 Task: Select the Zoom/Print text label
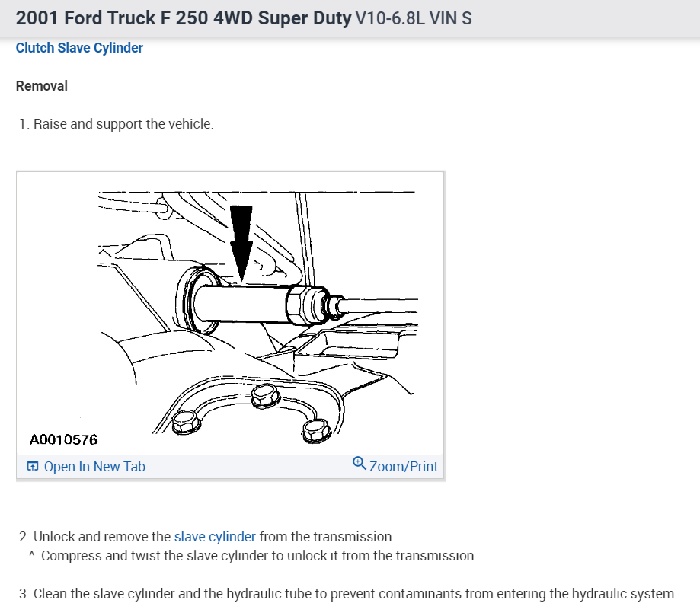[404, 467]
